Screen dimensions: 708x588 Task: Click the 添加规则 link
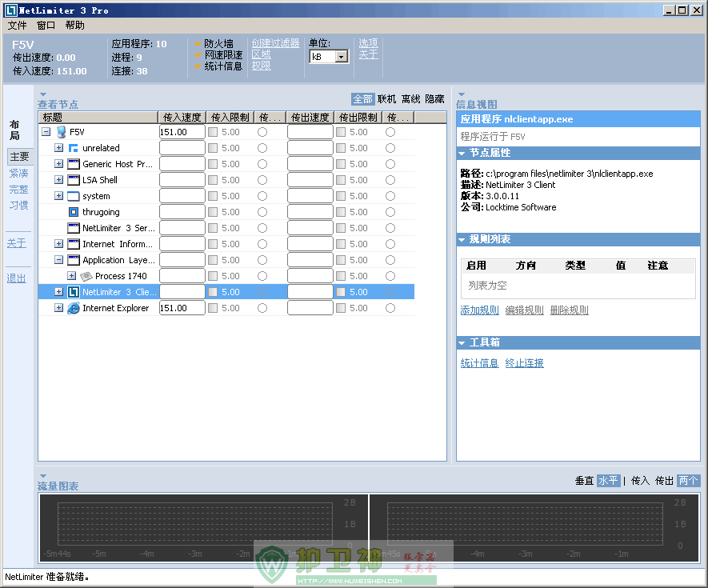tap(479, 310)
